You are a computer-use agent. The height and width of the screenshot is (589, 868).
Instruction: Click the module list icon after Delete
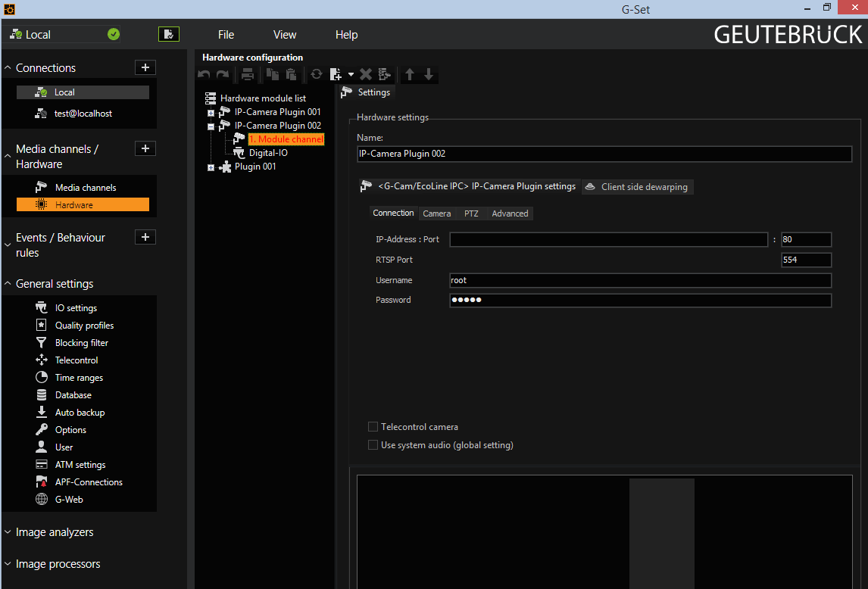(384, 74)
